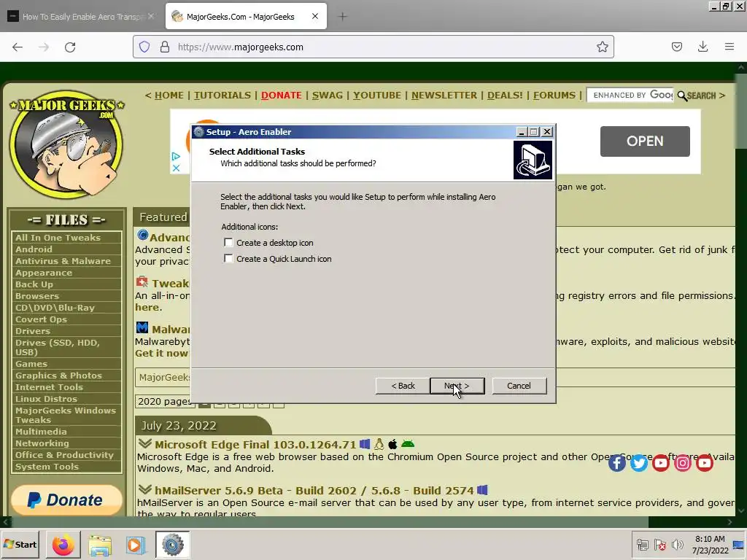The height and width of the screenshot is (560, 747).
Task: Bookmark this page with star icon
Action: pos(602,47)
